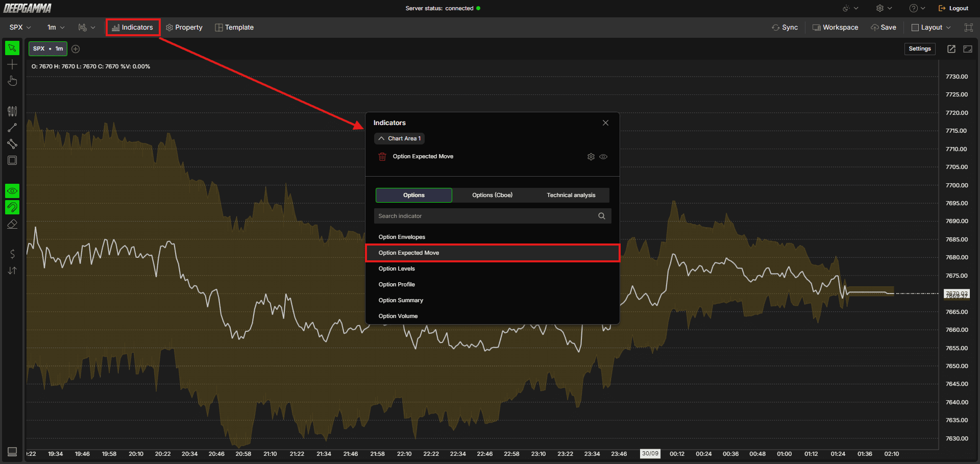Open the candlestick drawing tools group
Viewport: 980px width, 464px height.
click(12, 111)
